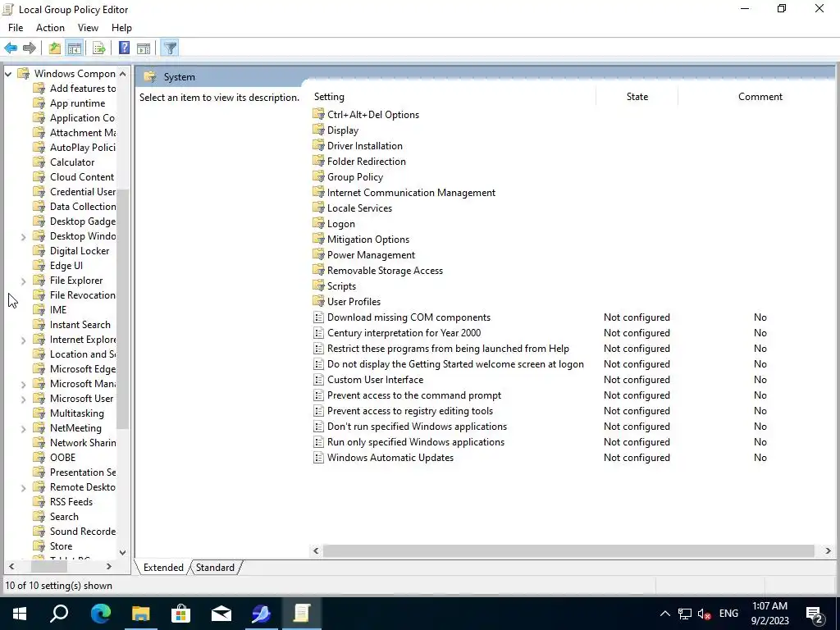The width and height of the screenshot is (840, 630).
Task: Select the Store tree folder
Action: coord(61,546)
